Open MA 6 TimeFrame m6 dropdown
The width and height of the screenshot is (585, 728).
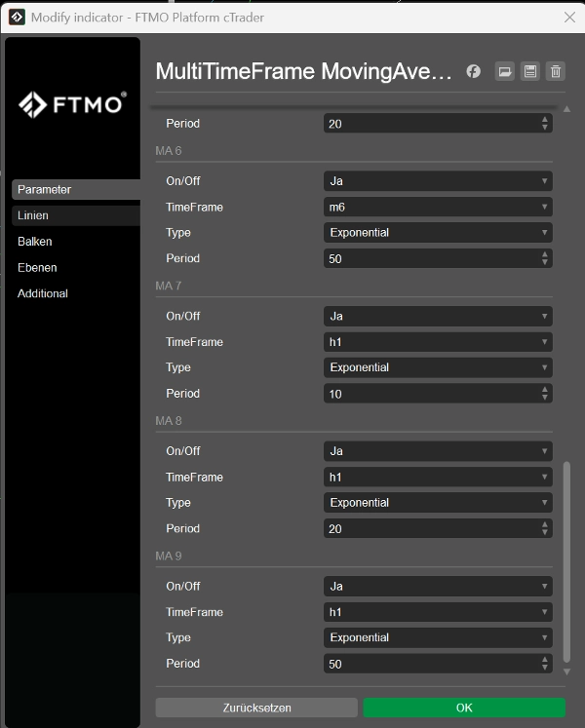tap(438, 207)
